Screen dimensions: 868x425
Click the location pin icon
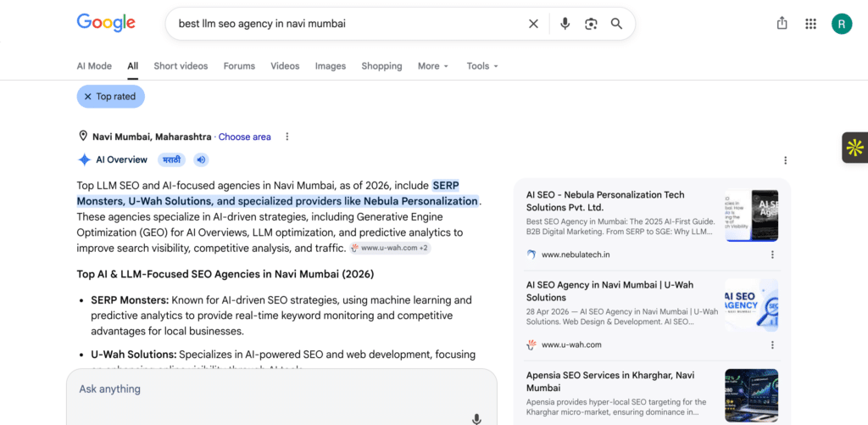[x=83, y=137]
